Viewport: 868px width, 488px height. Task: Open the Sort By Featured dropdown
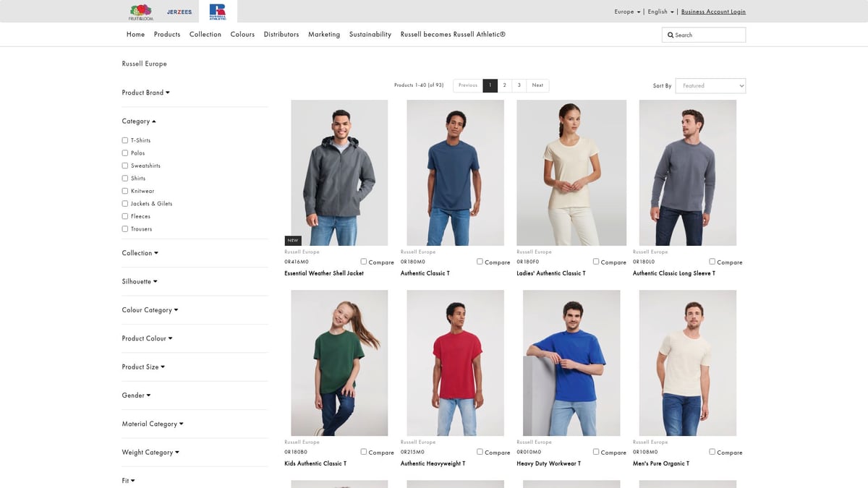click(710, 85)
